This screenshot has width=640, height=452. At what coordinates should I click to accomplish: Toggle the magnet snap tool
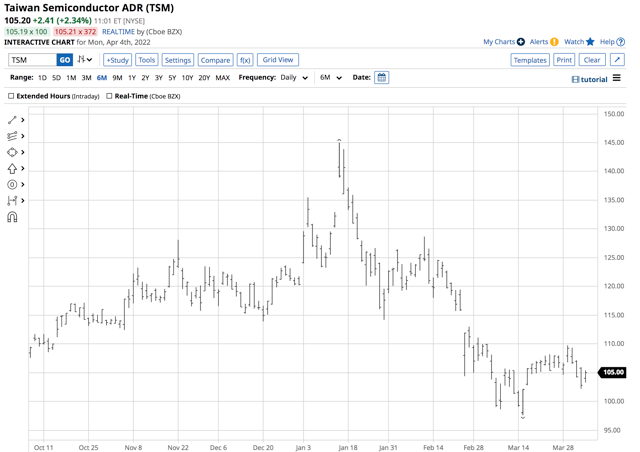(12, 217)
